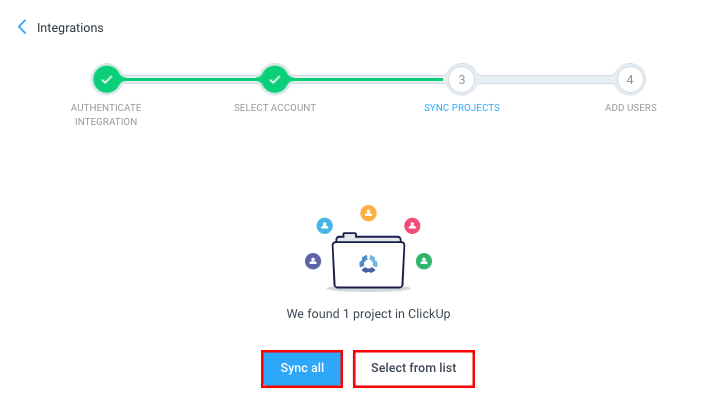Click the Select Account green checkmark step

click(x=274, y=80)
